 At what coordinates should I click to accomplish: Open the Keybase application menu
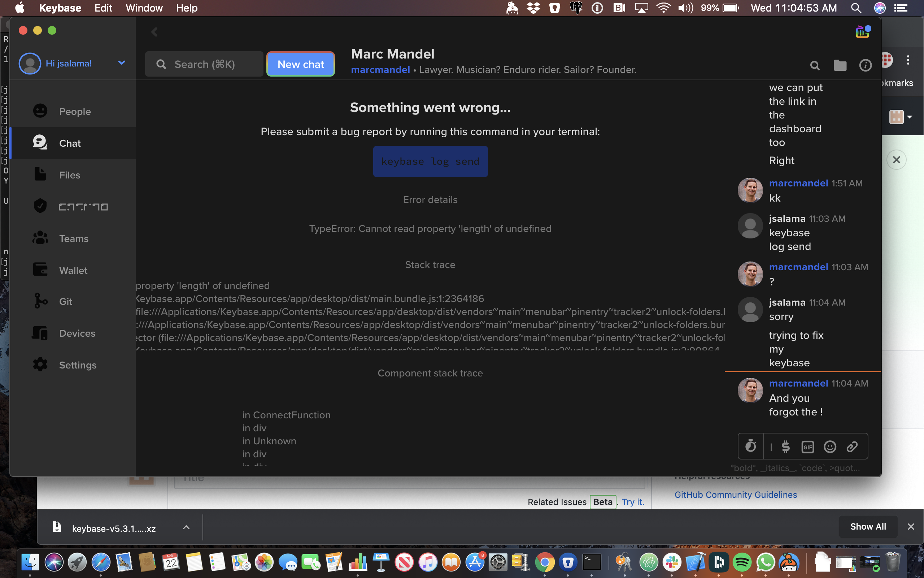click(60, 8)
